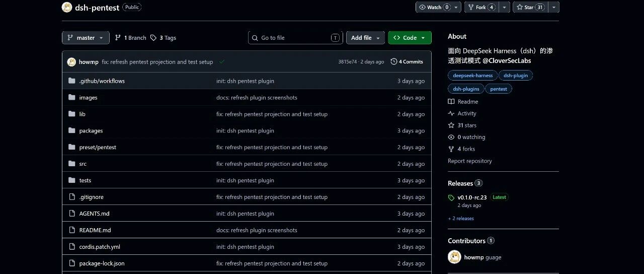Click the file icon for package-lock.json
644x274 pixels.
click(x=71, y=263)
